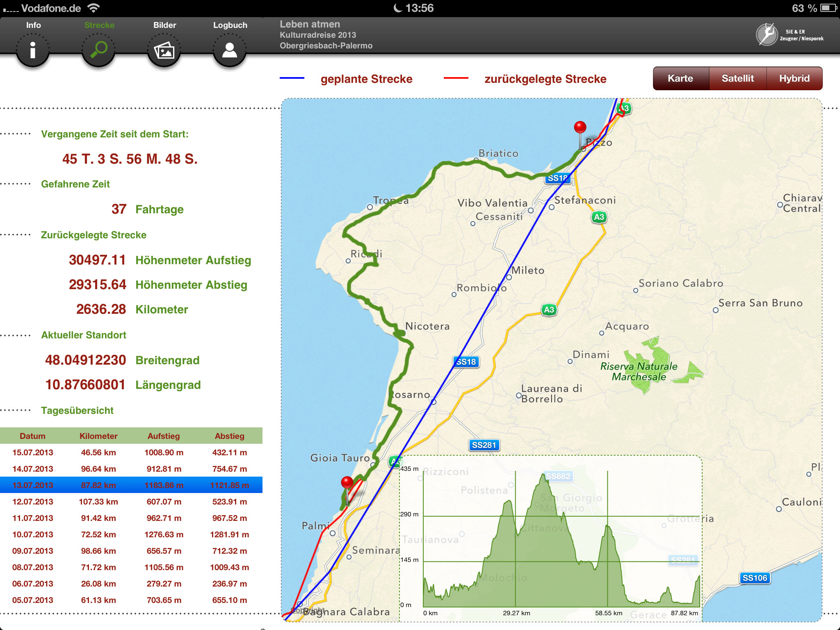
Task: Tap the 29.27 km marker in elevation chart
Action: (516, 613)
